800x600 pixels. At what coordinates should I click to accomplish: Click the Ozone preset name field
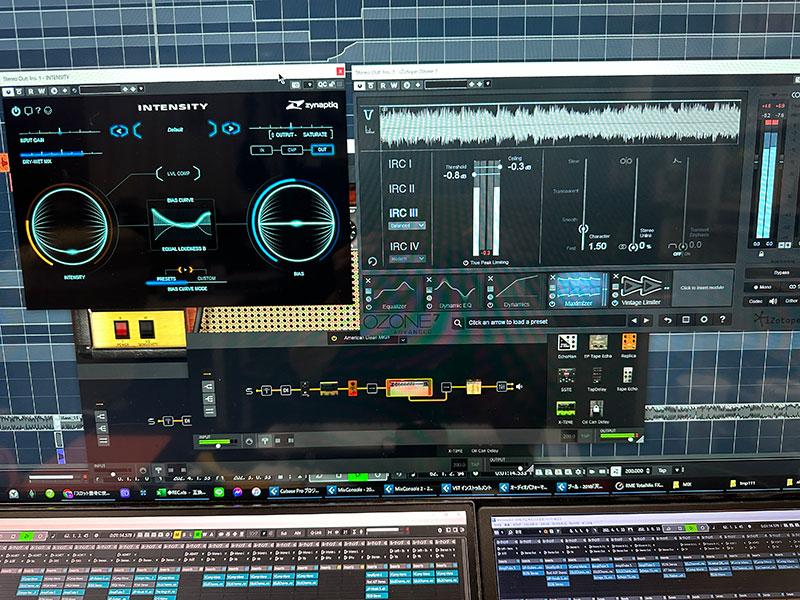click(x=544, y=322)
